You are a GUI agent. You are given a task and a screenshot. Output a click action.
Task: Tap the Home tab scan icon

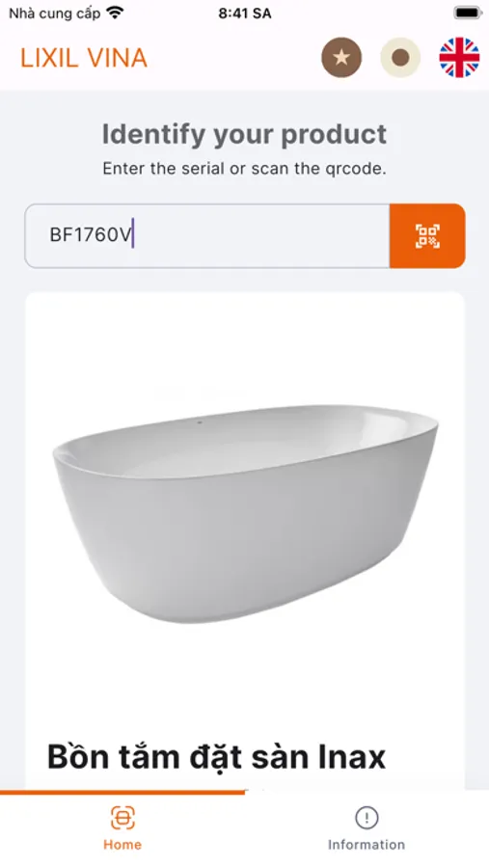click(122, 818)
